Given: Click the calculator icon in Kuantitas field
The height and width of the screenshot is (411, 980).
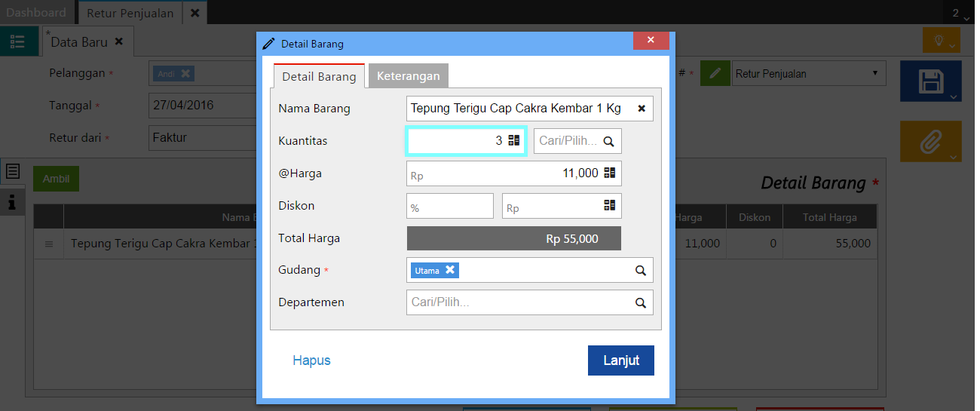Looking at the screenshot, I should tap(514, 140).
